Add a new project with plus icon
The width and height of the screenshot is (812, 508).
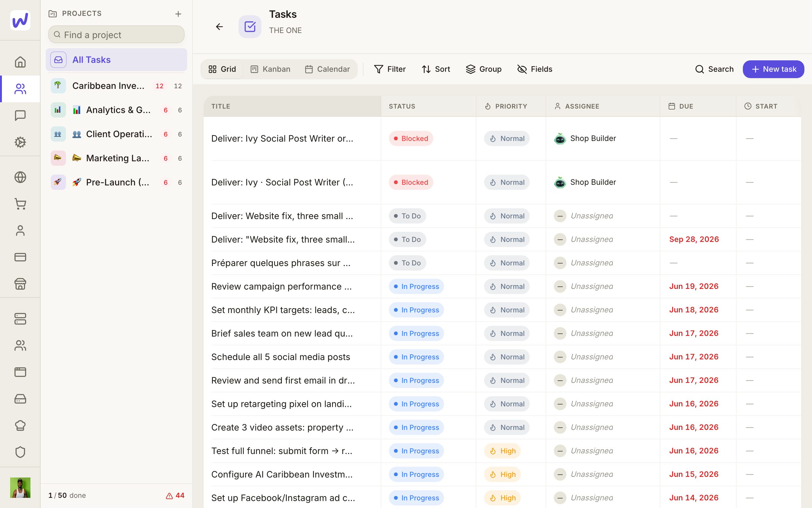coord(178,14)
